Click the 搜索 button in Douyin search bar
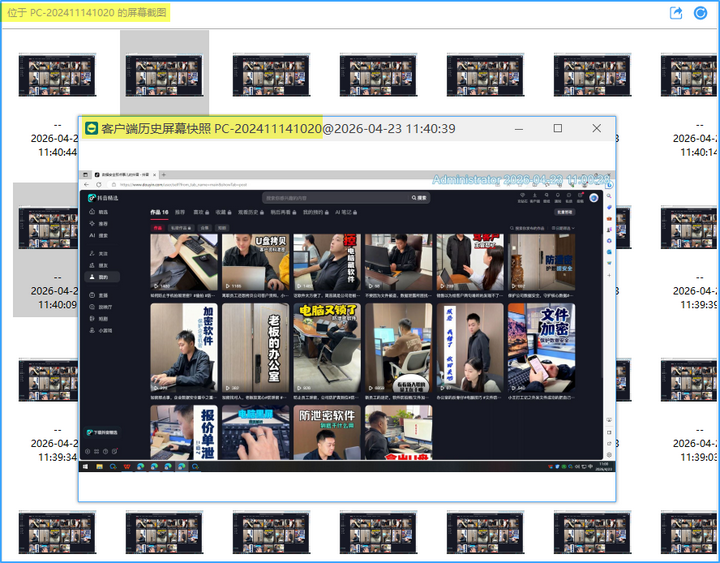The image size is (720, 563). click(x=419, y=198)
